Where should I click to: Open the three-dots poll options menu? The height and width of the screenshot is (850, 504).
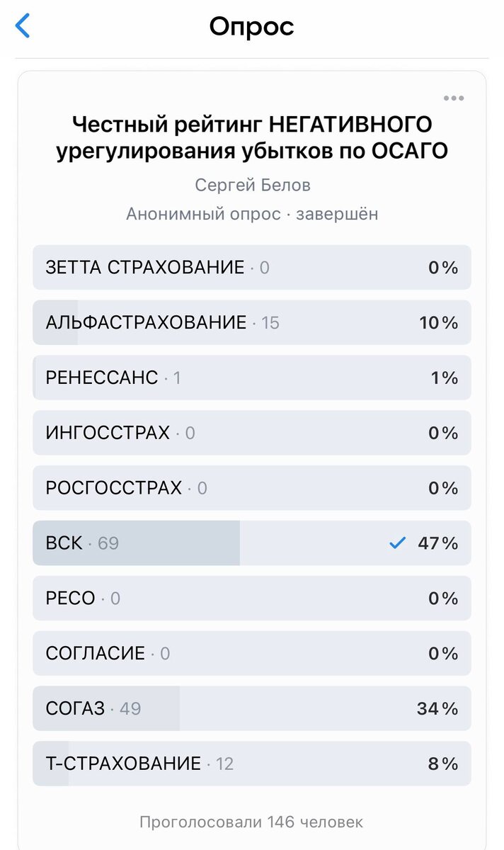click(454, 98)
